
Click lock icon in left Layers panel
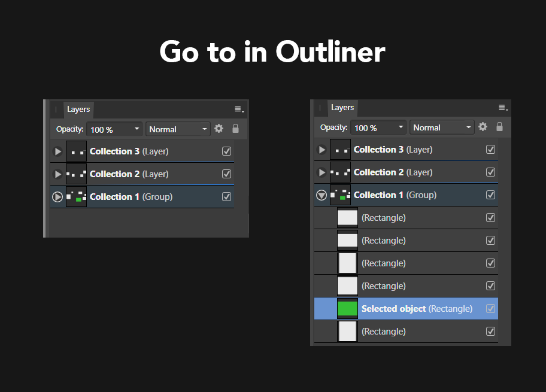236,129
